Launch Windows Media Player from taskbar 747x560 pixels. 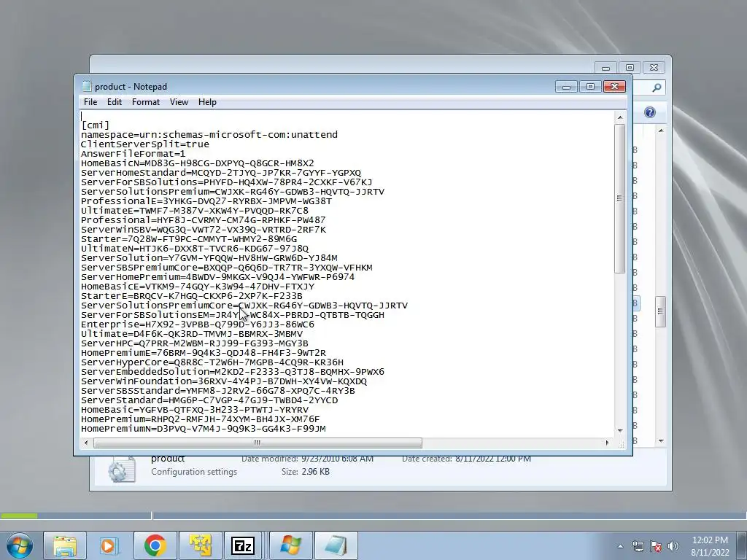coord(109,545)
